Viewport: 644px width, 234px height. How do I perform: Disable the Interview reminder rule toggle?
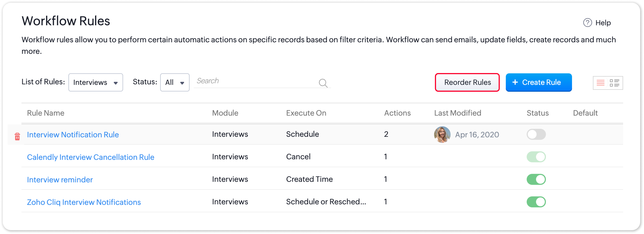coord(536,179)
